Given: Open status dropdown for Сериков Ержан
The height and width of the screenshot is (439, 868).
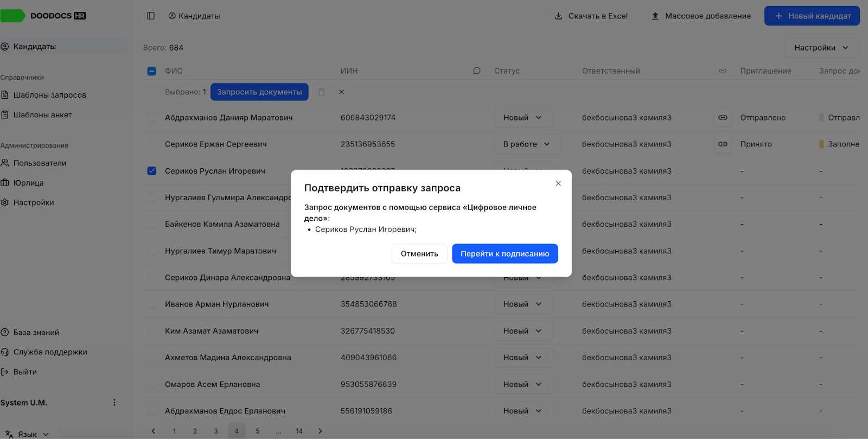Looking at the screenshot, I should pyautogui.click(x=527, y=144).
